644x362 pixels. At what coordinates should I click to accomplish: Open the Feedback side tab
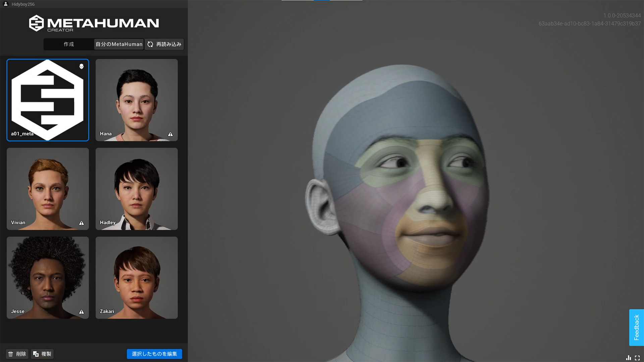(636, 327)
